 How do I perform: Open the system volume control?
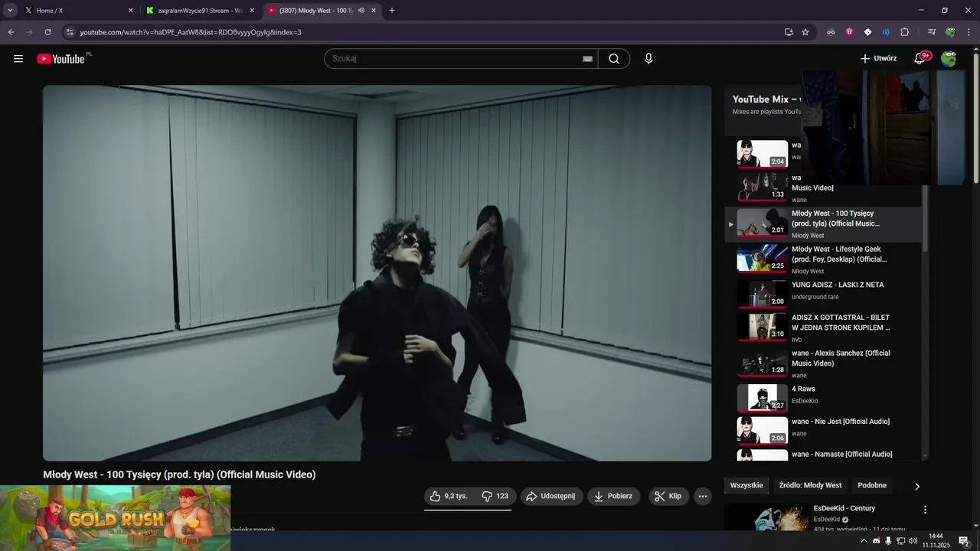pyautogui.click(x=913, y=541)
